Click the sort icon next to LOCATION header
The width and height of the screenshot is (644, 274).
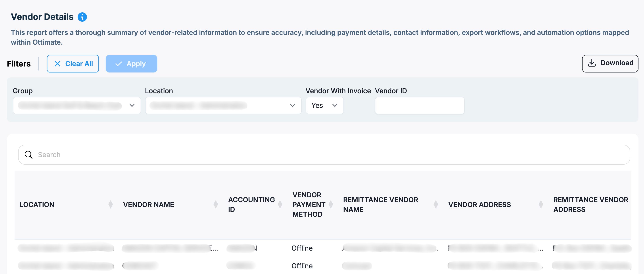click(x=111, y=204)
